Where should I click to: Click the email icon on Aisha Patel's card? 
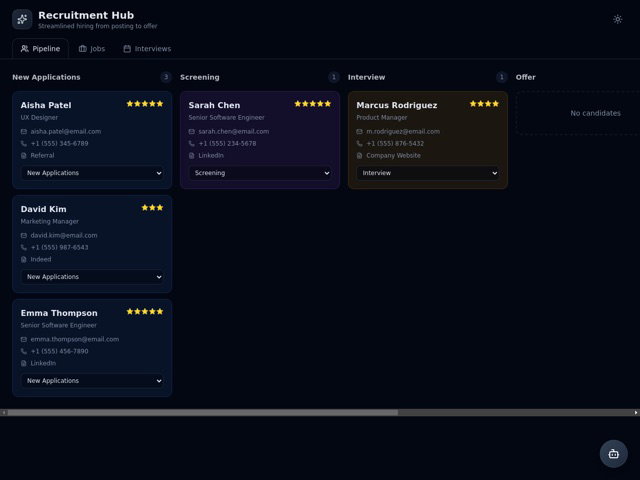(24, 131)
